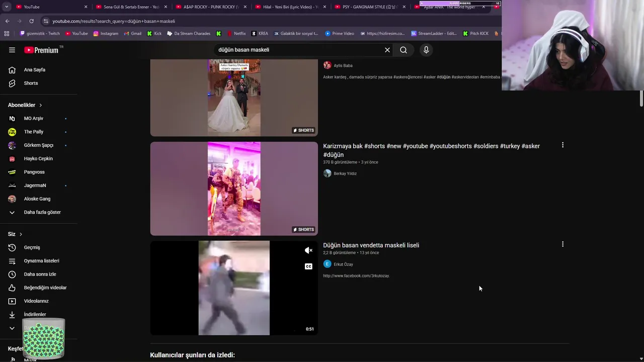Open Görkem Şapçı subscription channel
The width and height of the screenshot is (644, 362).
(x=38, y=145)
